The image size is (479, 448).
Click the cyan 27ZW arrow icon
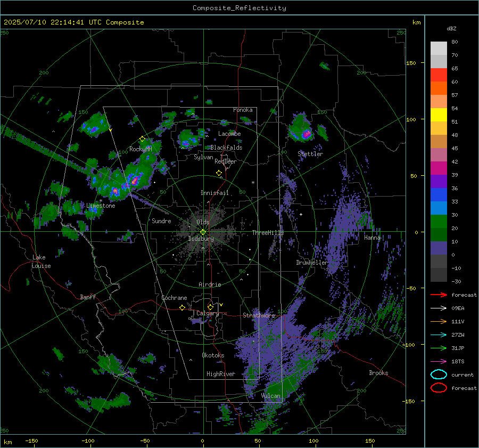[439, 335]
